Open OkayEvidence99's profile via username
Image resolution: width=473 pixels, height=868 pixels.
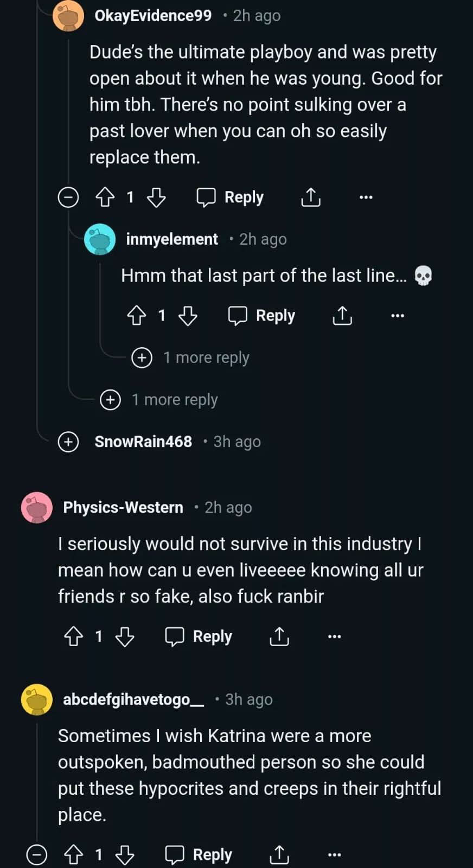click(x=153, y=16)
